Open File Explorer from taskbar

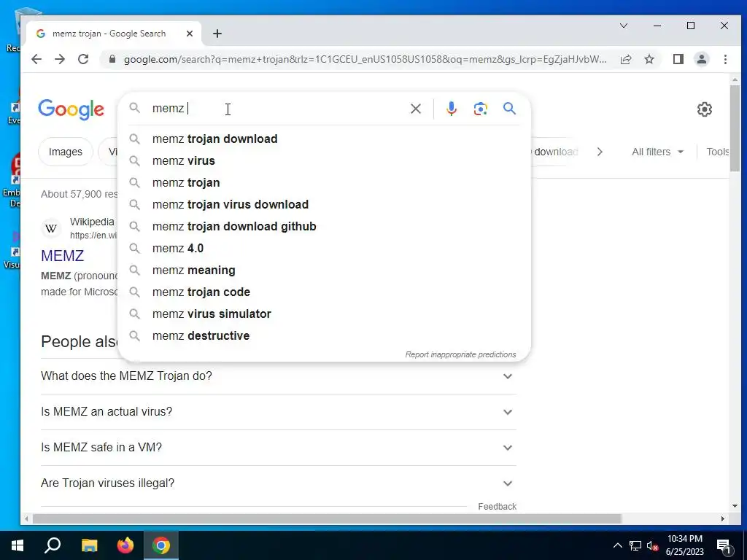[x=89, y=545]
